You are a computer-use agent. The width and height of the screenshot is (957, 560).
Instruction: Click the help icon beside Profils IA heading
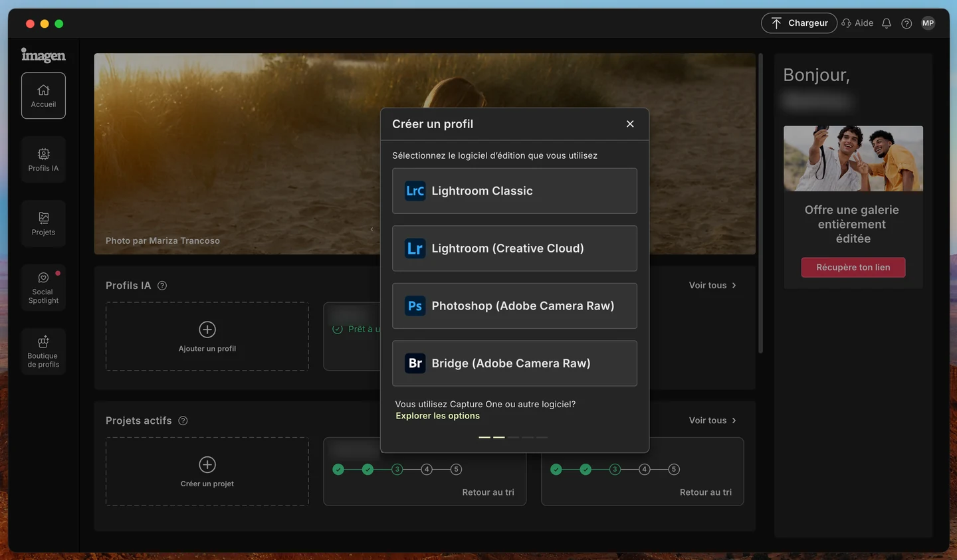tap(162, 286)
